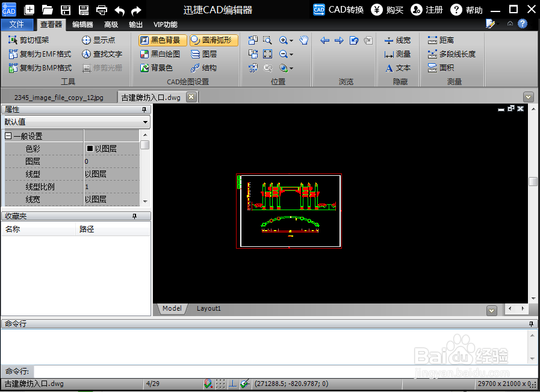Select the zoom window magnifier tool
Image resolution: width=540 pixels, height=392 pixels.
267,40
